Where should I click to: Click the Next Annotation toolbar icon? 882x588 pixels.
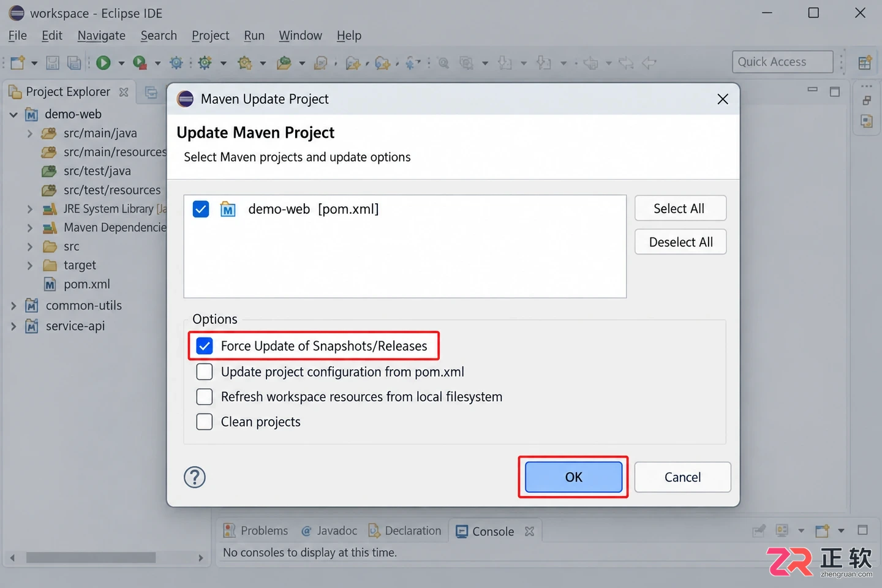click(505, 62)
